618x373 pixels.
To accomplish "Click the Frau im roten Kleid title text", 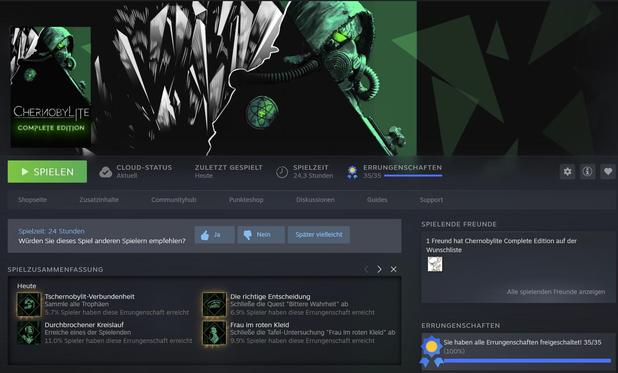I will pyautogui.click(x=260, y=325).
